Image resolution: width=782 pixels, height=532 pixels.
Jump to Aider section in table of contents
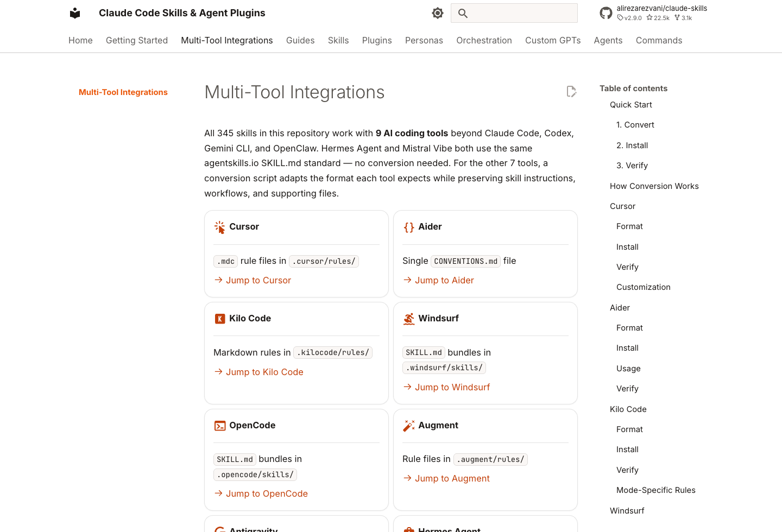(620, 308)
